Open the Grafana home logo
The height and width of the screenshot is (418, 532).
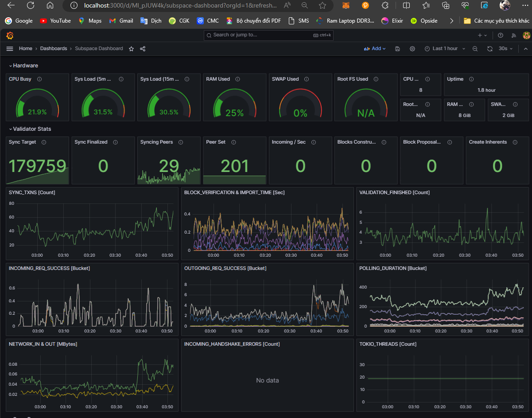(10, 35)
